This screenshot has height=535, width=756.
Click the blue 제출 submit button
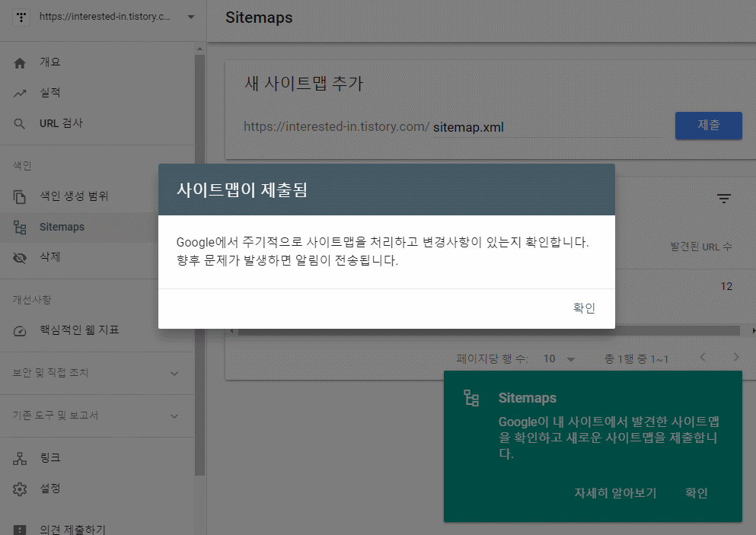(x=708, y=126)
